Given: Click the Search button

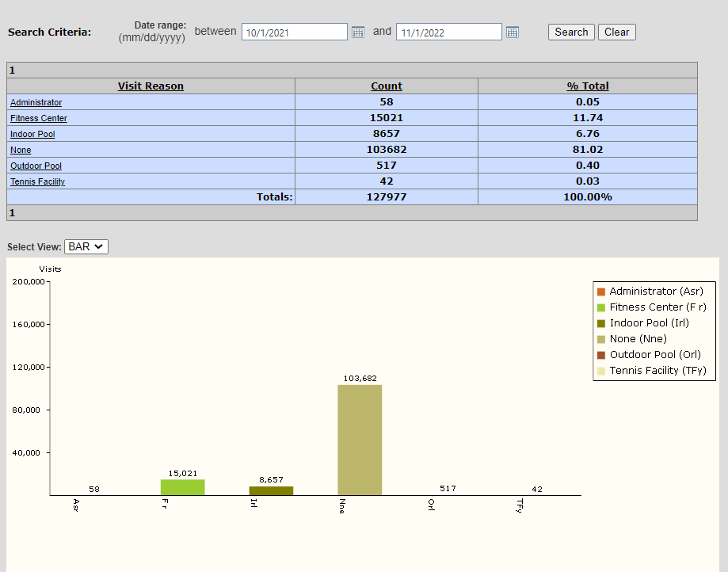Looking at the screenshot, I should click(x=571, y=32).
